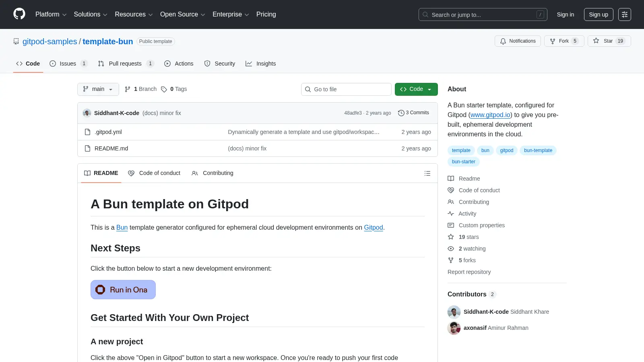This screenshot has width=644, height=362.
Task: Fork the repository via the fork icon
Action: click(553, 41)
